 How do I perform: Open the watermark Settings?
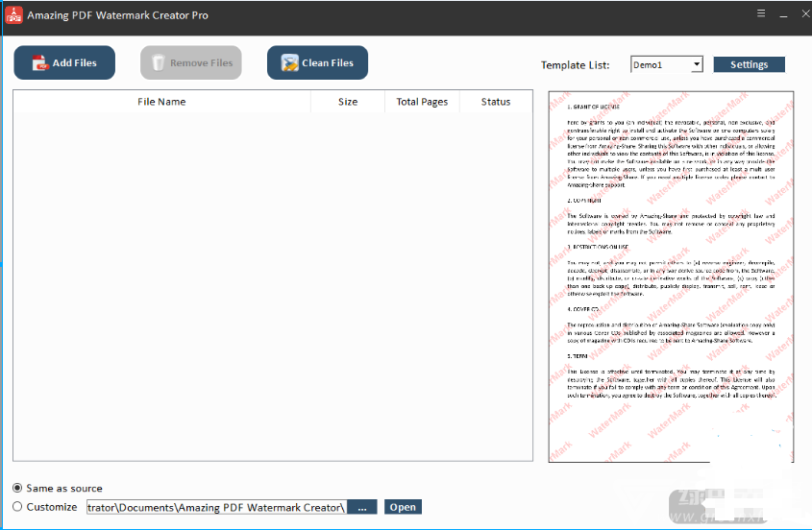click(749, 64)
